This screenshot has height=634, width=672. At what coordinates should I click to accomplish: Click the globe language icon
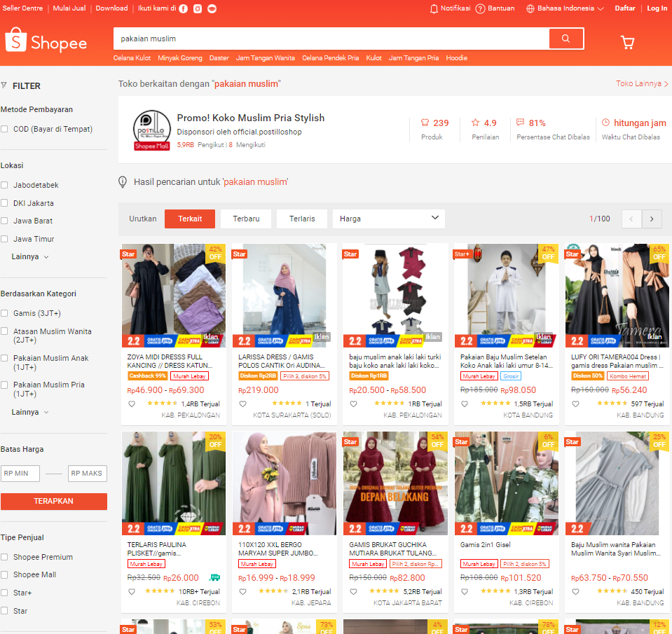tap(530, 8)
